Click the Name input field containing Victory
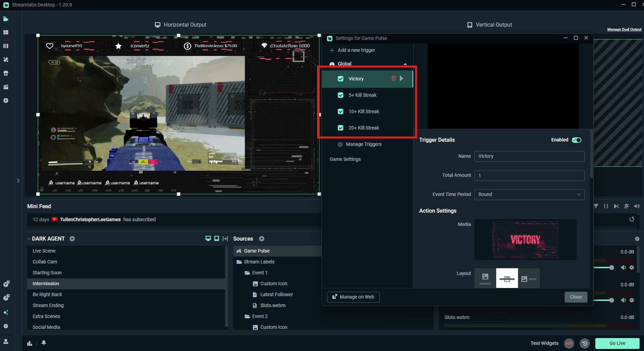The height and width of the screenshot is (351, 644). click(x=530, y=156)
